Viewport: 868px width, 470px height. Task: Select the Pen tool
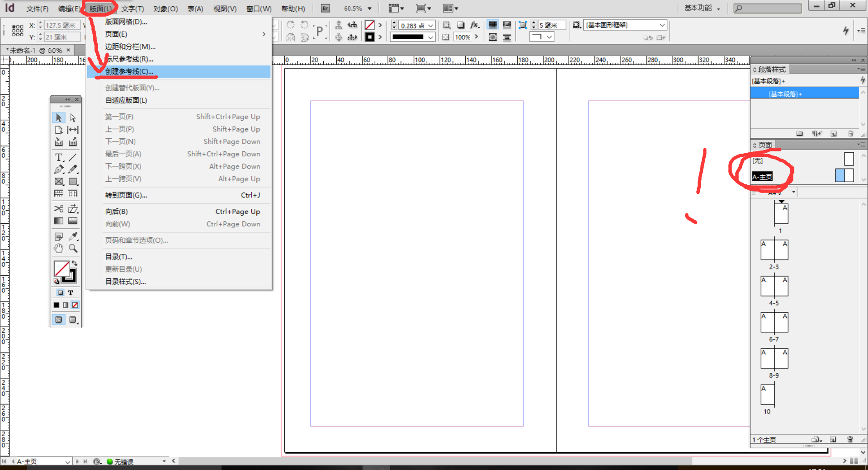coord(58,169)
